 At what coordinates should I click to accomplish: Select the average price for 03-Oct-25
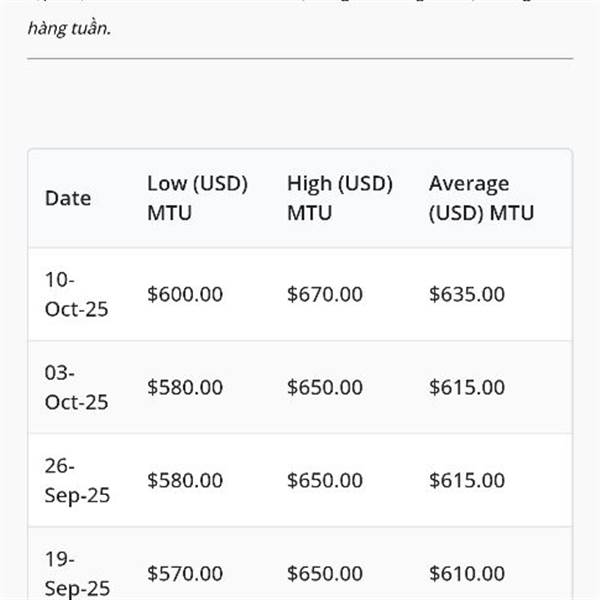(x=467, y=387)
